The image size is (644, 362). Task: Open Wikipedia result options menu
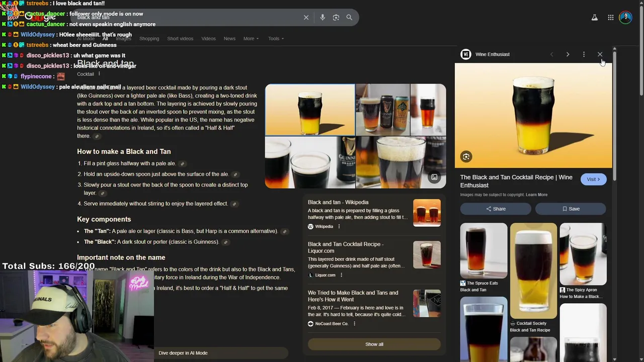coord(339,227)
